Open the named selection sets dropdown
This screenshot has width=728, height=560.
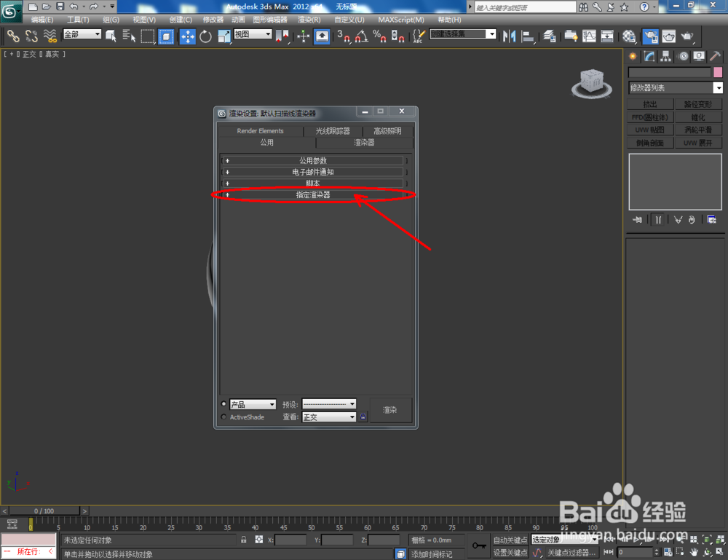coord(463,34)
